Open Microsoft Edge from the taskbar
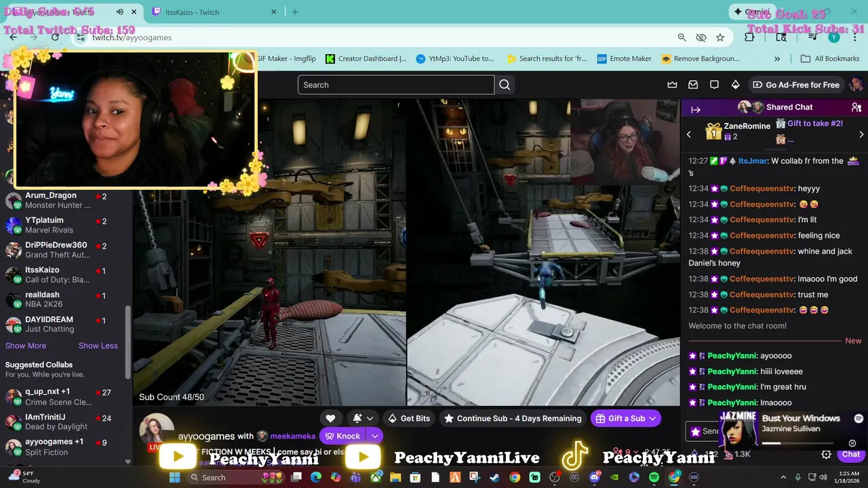This screenshot has height=488, width=868. click(315, 478)
